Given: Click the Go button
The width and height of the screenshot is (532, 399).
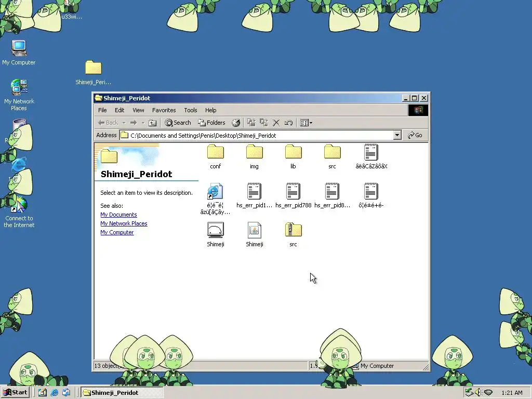Looking at the screenshot, I should (x=415, y=136).
